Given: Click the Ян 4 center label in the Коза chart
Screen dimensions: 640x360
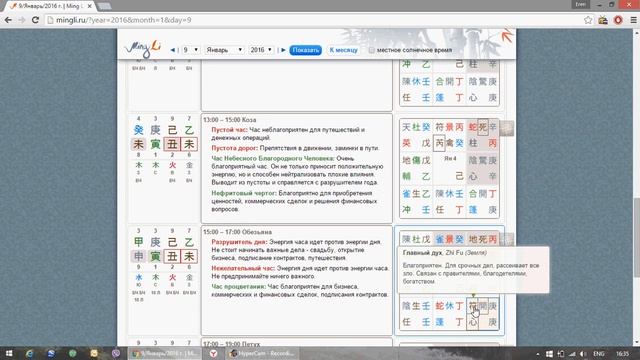Looking at the screenshot, I should (450, 158).
